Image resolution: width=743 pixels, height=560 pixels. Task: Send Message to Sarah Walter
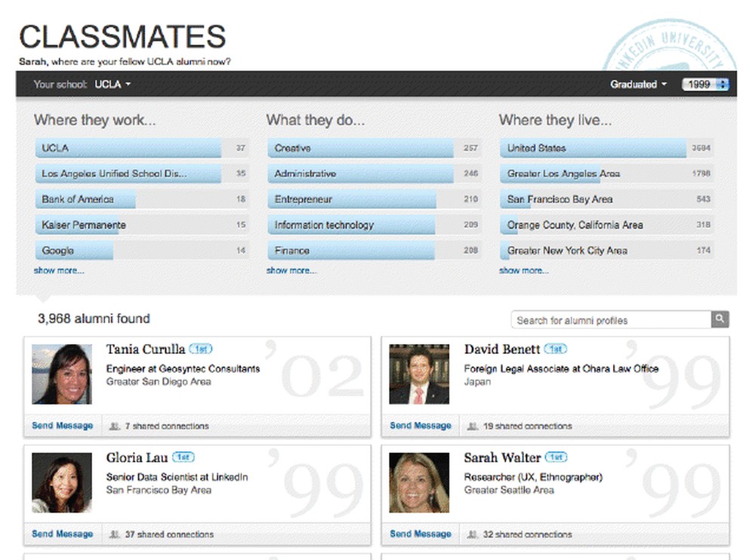pos(421,534)
